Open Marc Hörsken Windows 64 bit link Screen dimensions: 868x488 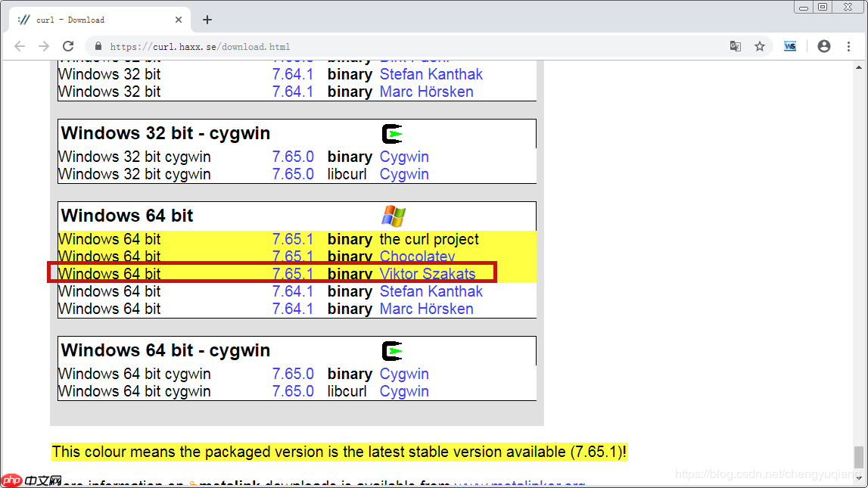click(x=426, y=309)
